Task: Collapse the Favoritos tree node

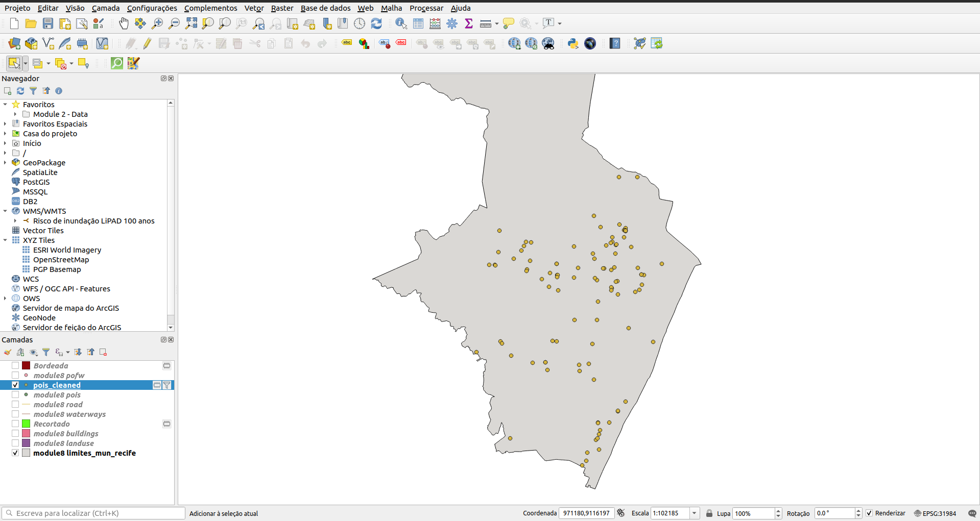Action: pos(5,105)
